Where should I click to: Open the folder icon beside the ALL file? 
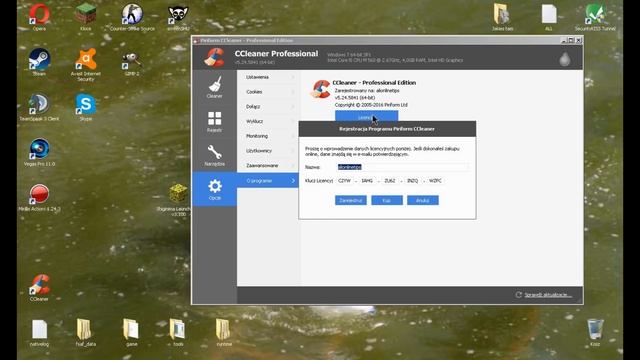(502, 18)
